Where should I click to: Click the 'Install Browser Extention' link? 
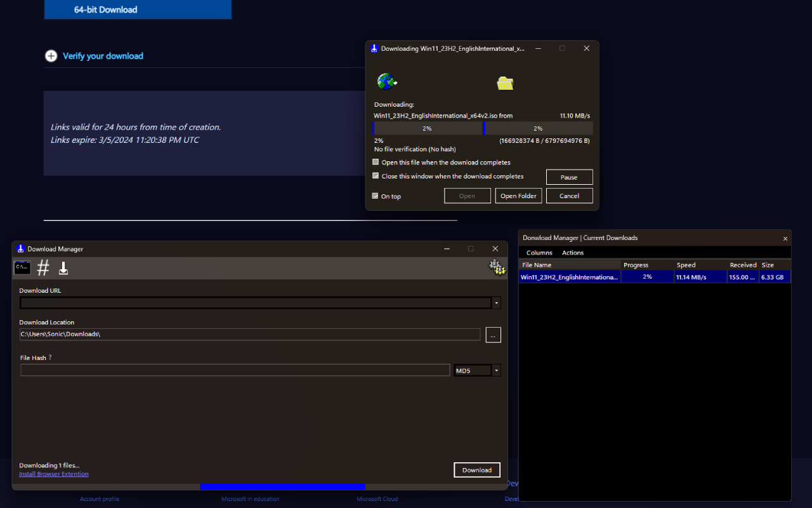(54, 474)
